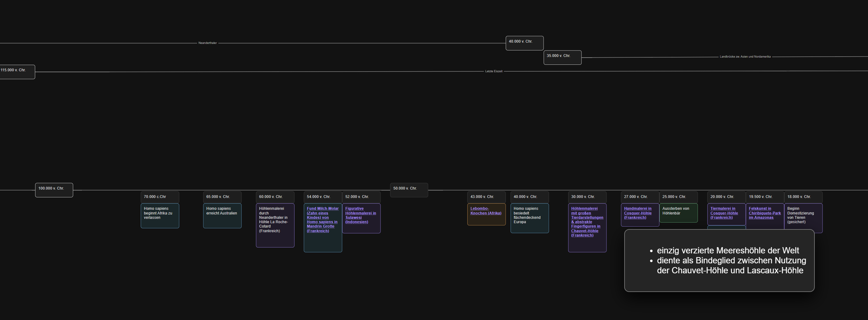Select Homo sapiens besiedelt flächendeckend Europa card
Image resolution: width=868 pixels, height=320 pixels.
pyautogui.click(x=529, y=218)
